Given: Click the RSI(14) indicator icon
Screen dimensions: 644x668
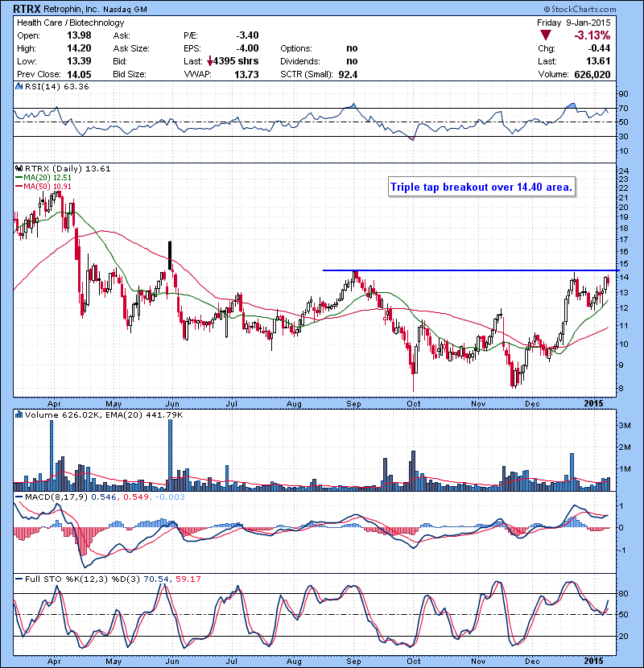Looking at the screenshot, I should [19, 86].
